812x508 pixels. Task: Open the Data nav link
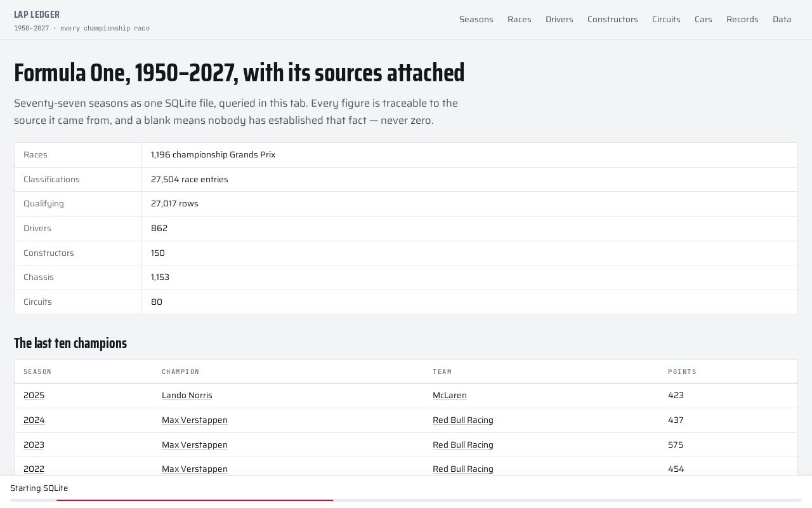coord(782,19)
